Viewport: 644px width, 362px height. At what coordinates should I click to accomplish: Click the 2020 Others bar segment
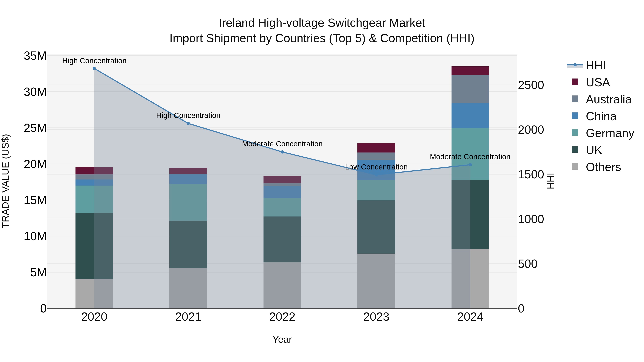pyautogui.click(x=94, y=294)
